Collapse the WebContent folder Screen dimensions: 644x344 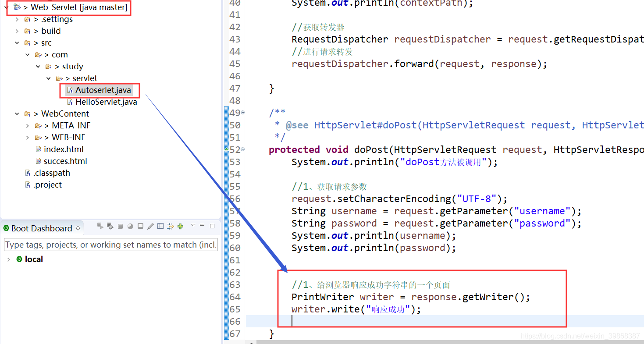click(17, 114)
